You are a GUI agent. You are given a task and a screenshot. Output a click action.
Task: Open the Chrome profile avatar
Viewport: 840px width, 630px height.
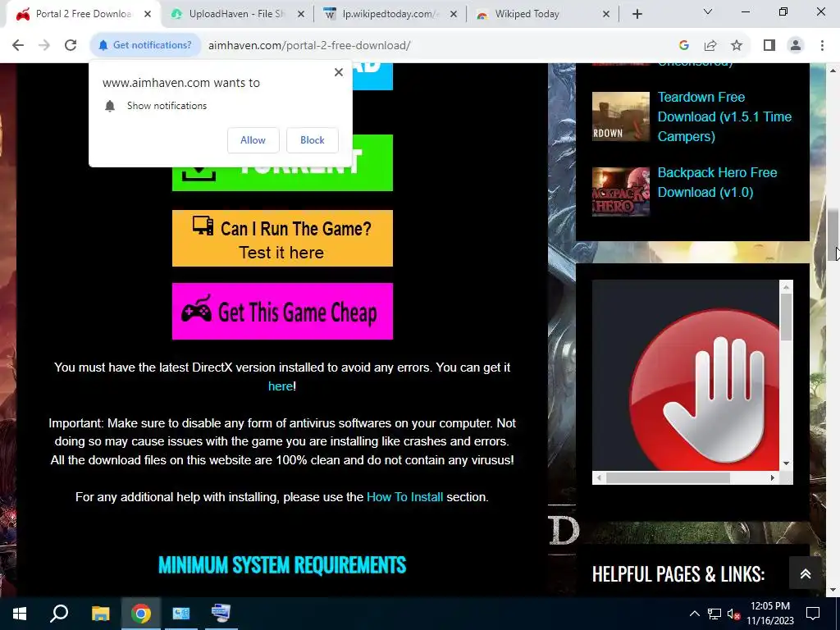point(796,46)
